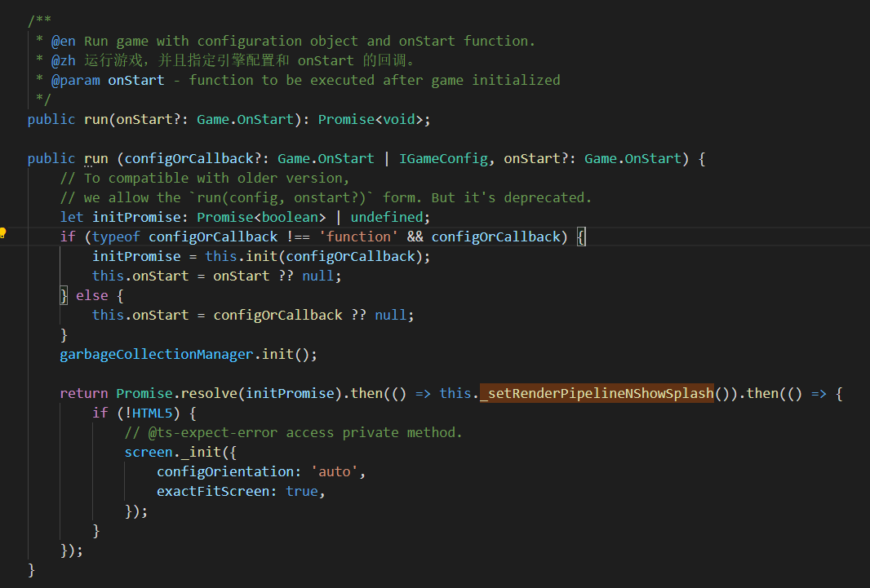870x588 pixels.
Task: Click the highlighted _setRenderPipelineNShowSplash method name
Action: [597, 393]
